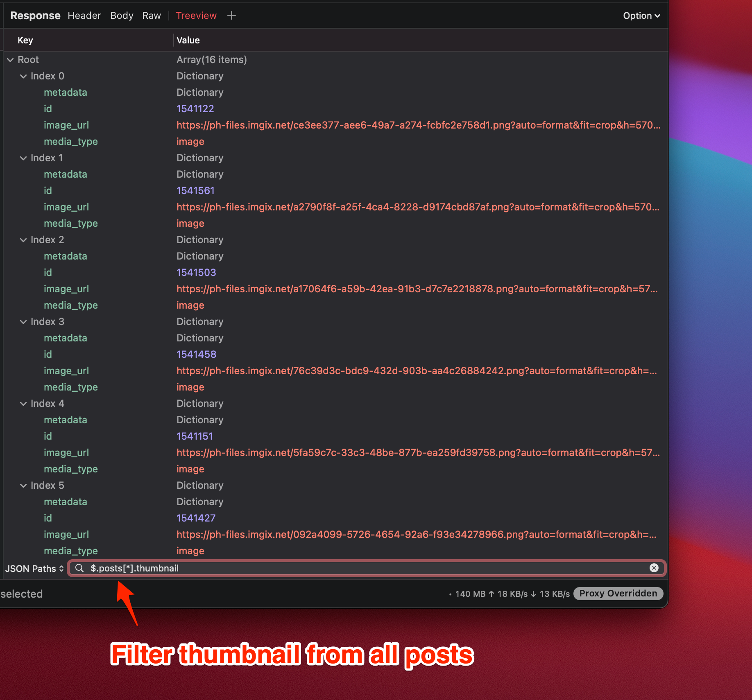Switch to the Raw tab
Image resolution: width=752 pixels, height=700 pixels.
[x=151, y=16]
